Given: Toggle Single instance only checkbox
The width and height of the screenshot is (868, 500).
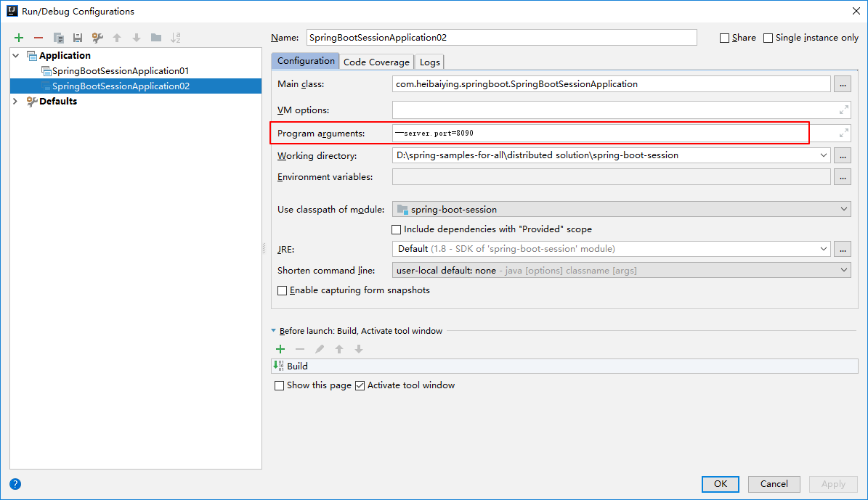Looking at the screenshot, I should pyautogui.click(x=768, y=38).
